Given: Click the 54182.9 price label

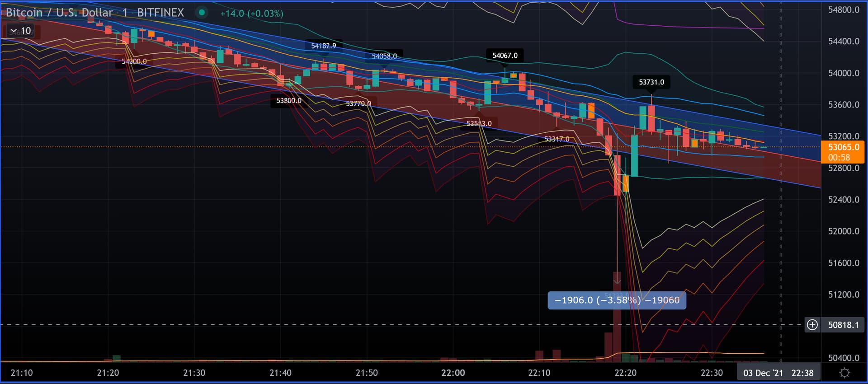Looking at the screenshot, I should click(323, 46).
